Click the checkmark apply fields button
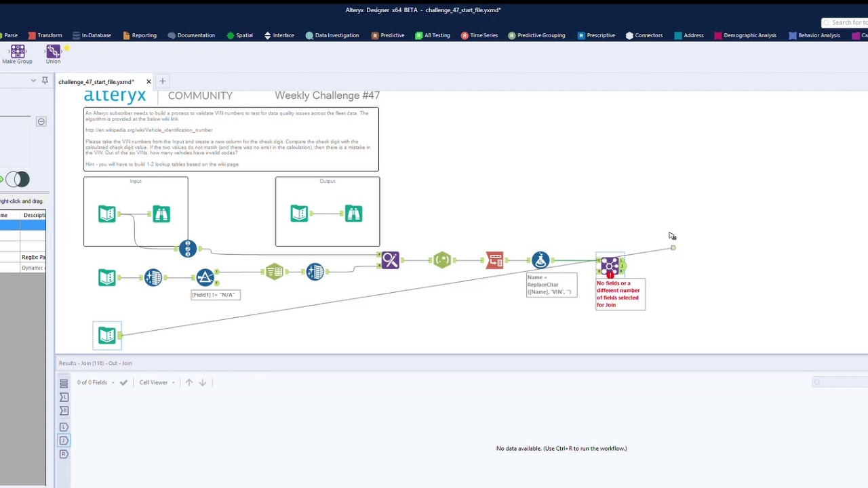The width and height of the screenshot is (868, 488). point(123,383)
